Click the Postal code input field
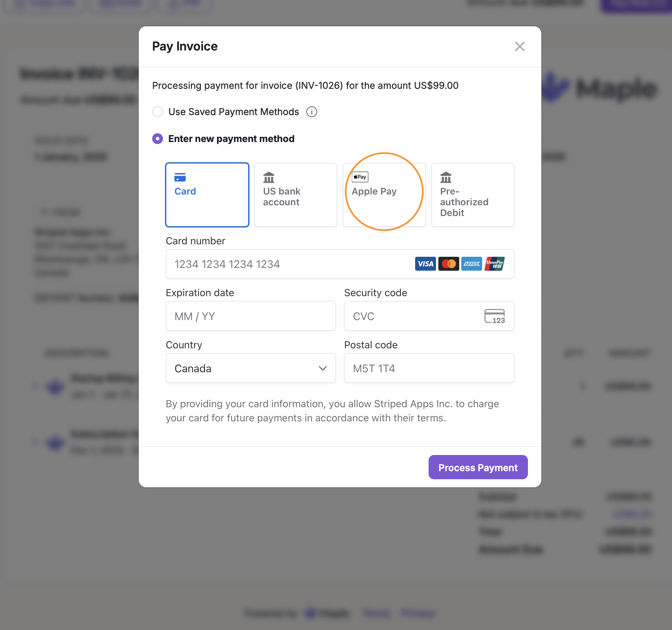This screenshot has height=630, width=672. pos(429,368)
